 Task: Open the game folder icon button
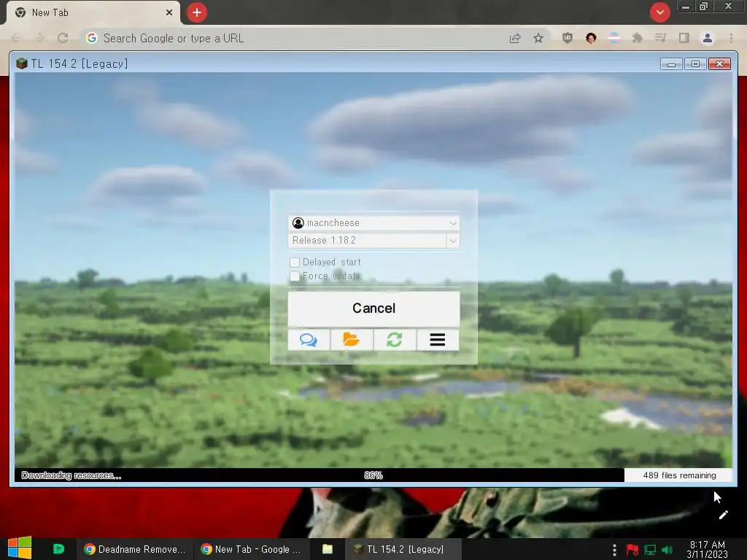coord(352,340)
